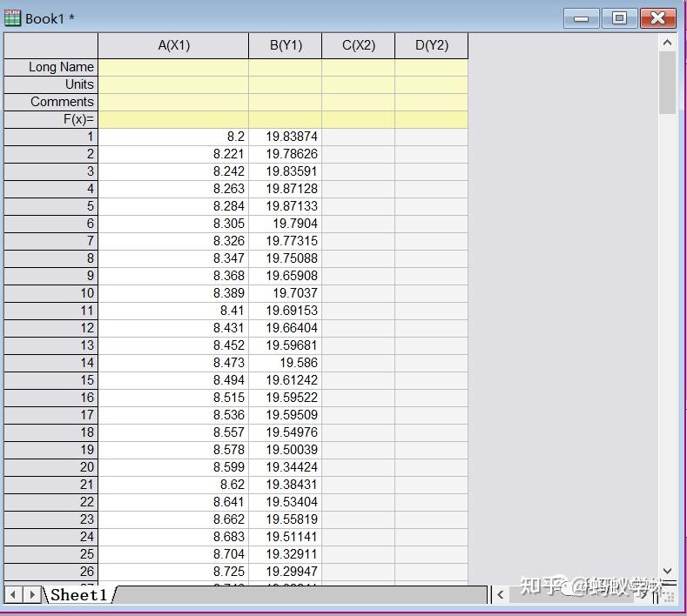Click the Book1 workbook icon in title bar
687x616 pixels.
(x=12, y=18)
